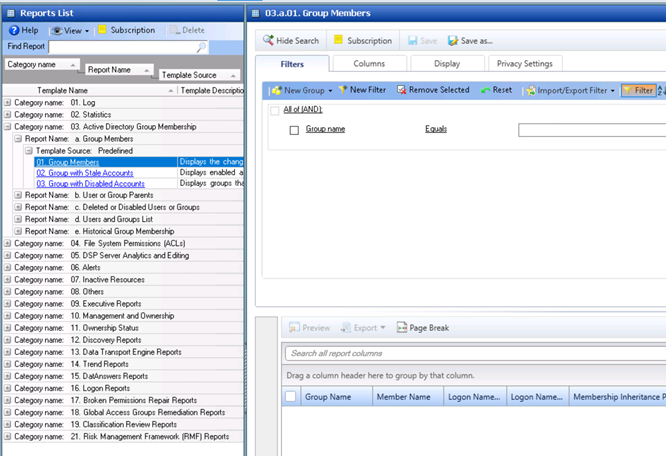Check the Group name filter checkbox
666x456 pixels.
point(294,130)
